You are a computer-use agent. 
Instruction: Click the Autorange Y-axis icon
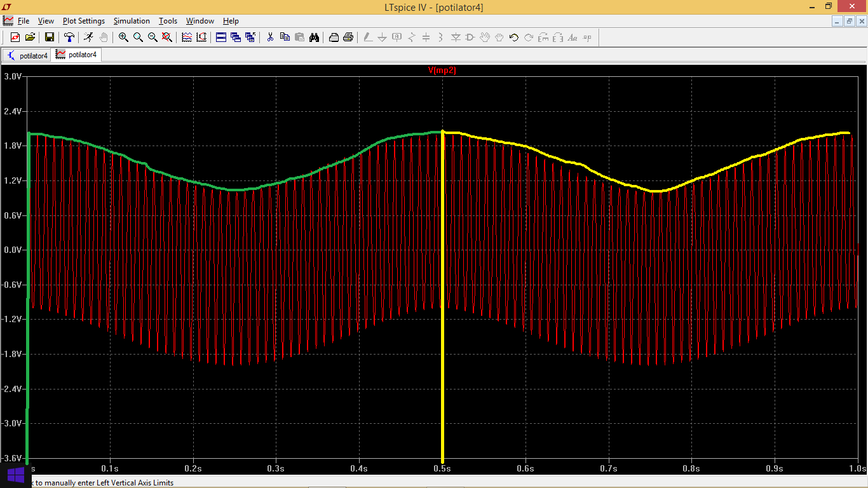click(201, 37)
